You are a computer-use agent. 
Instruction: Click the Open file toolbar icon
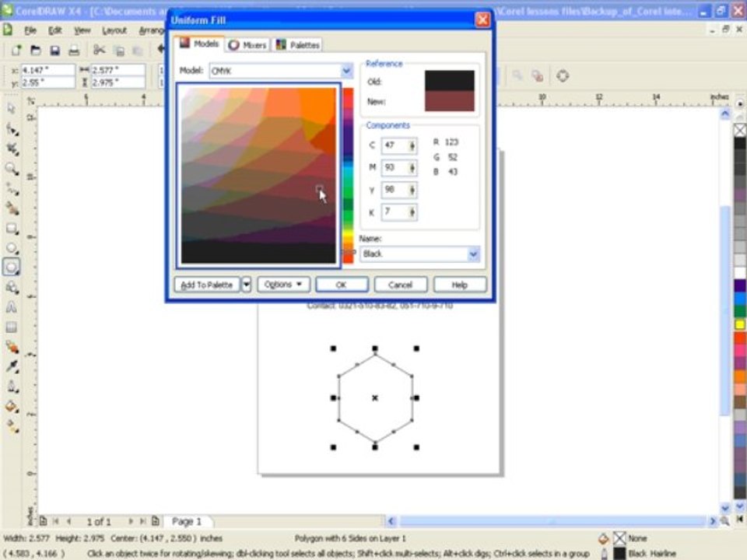35,50
